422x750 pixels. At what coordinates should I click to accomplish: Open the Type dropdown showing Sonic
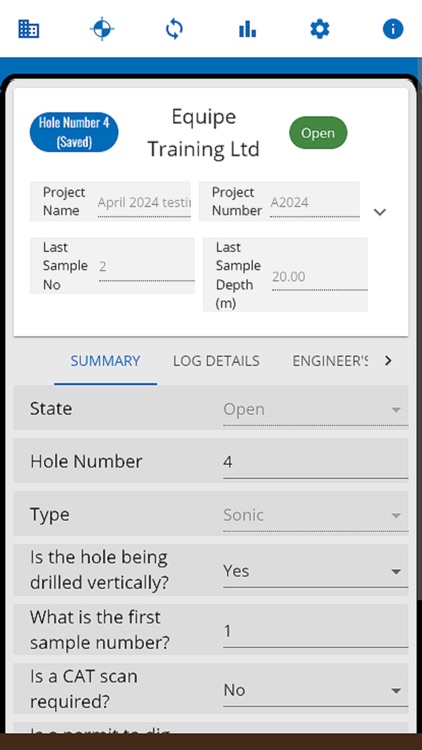tap(315, 516)
